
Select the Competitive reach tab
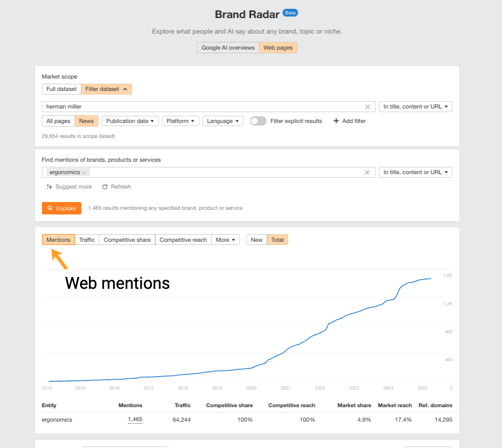(183, 240)
